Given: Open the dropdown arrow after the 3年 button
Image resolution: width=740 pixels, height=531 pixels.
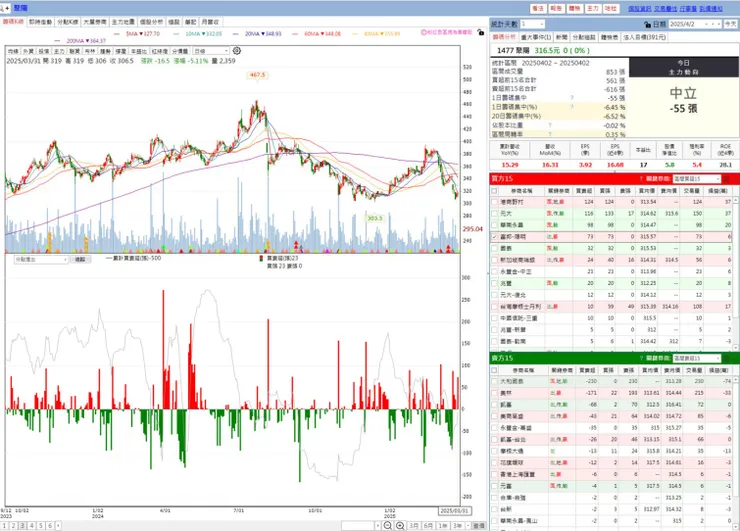Looking at the screenshot, I should (468, 525).
